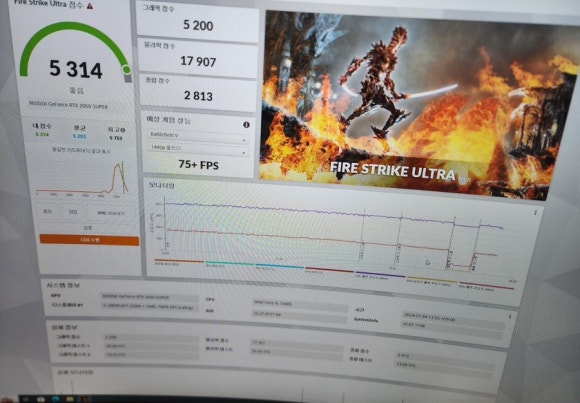Image resolution: width=580 pixels, height=403 pixels.
Task: Click the yellow series in monitoring legend
Action: pos(431,280)
